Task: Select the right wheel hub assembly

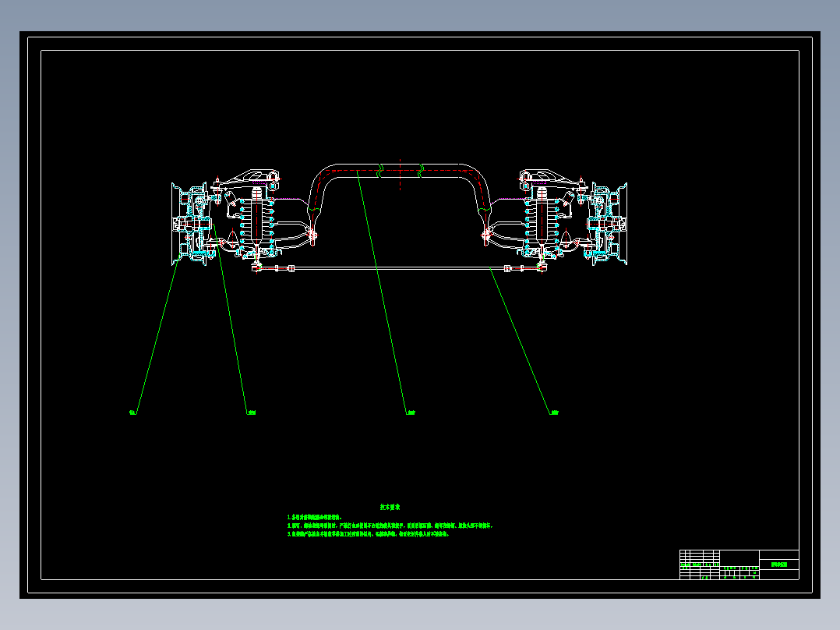Action: coord(608,224)
